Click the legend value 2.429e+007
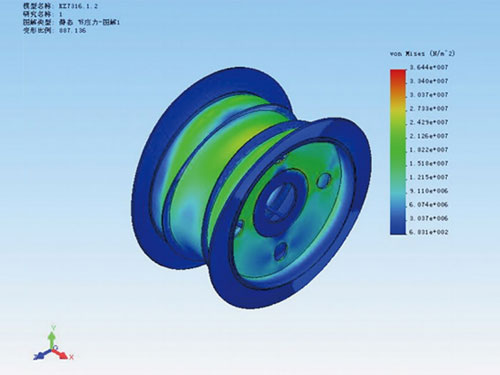This screenshot has height=375, width=500. coord(429,122)
